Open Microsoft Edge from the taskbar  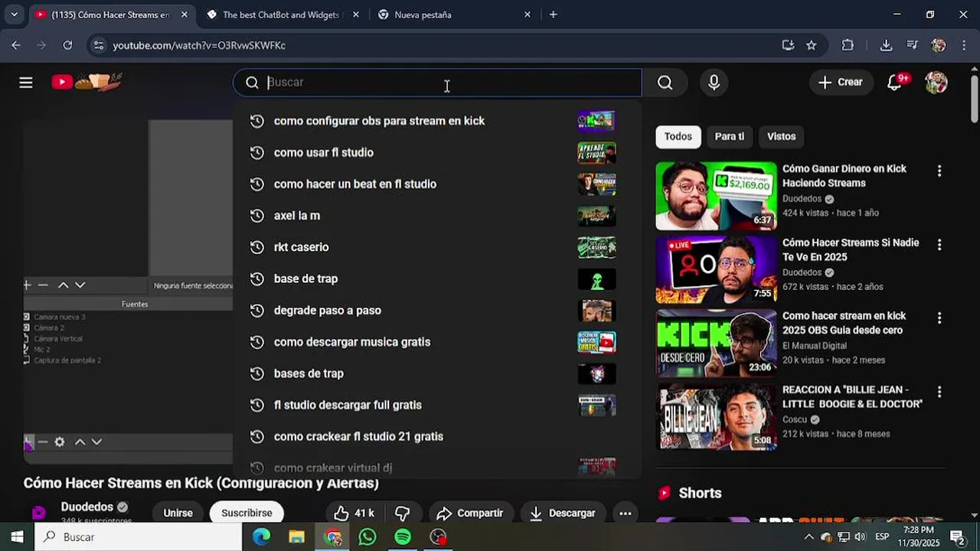pyautogui.click(x=261, y=537)
